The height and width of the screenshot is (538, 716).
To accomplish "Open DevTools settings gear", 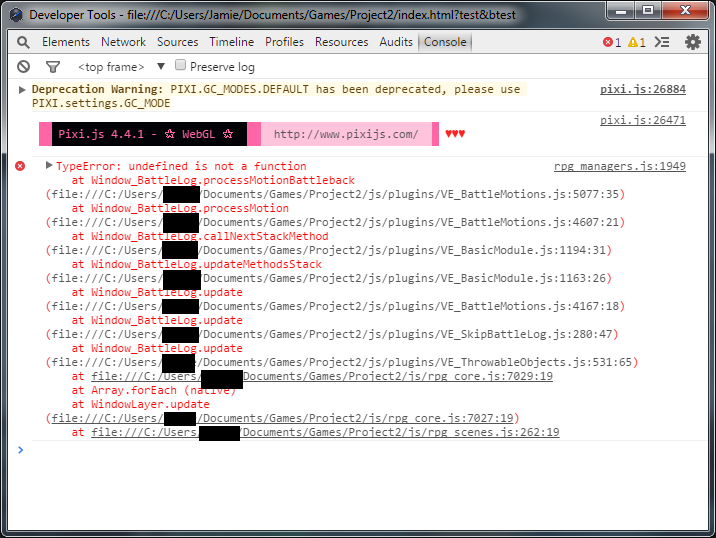I will (693, 42).
